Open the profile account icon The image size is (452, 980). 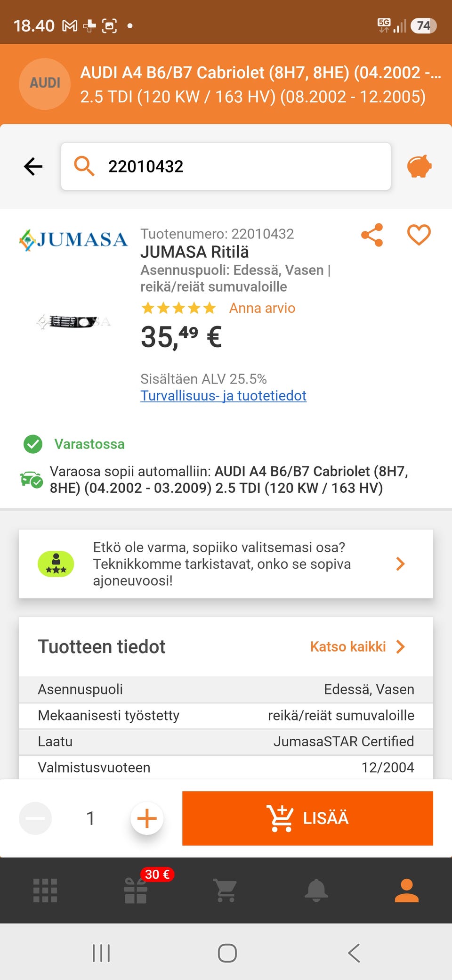[x=406, y=890]
